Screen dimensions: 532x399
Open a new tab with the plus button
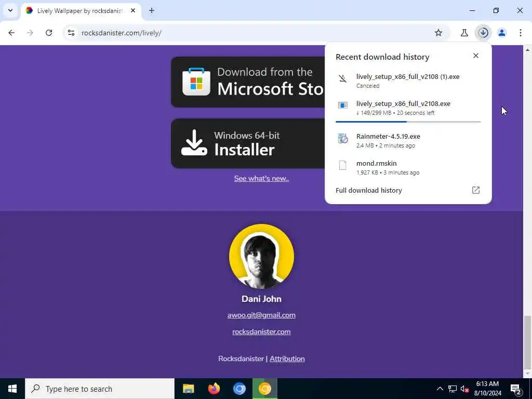pyautogui.click(x=152, y=10)
